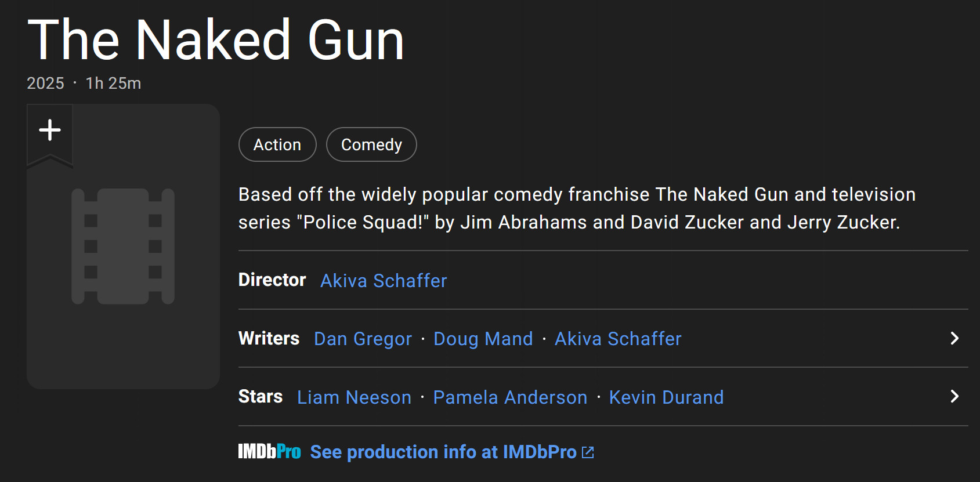
Task: Open Pamela Anderson's profile
Action: (x=510, y=397)
